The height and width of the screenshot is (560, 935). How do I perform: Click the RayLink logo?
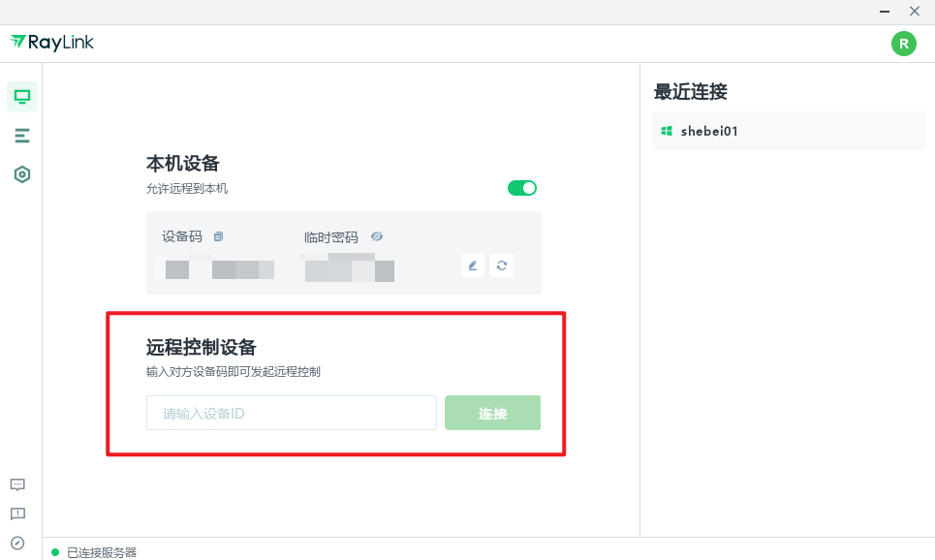[50, 42]
